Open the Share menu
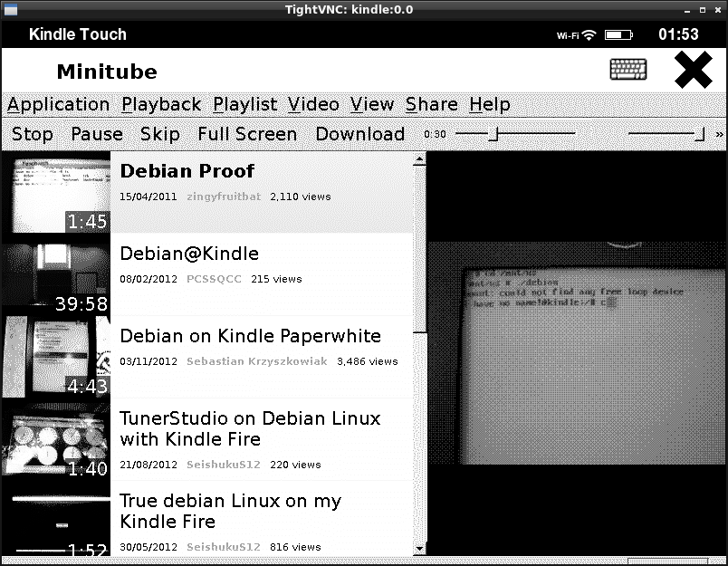Image resolution: width=728 pixels, height=566 pixels. (x=432, y=104)
